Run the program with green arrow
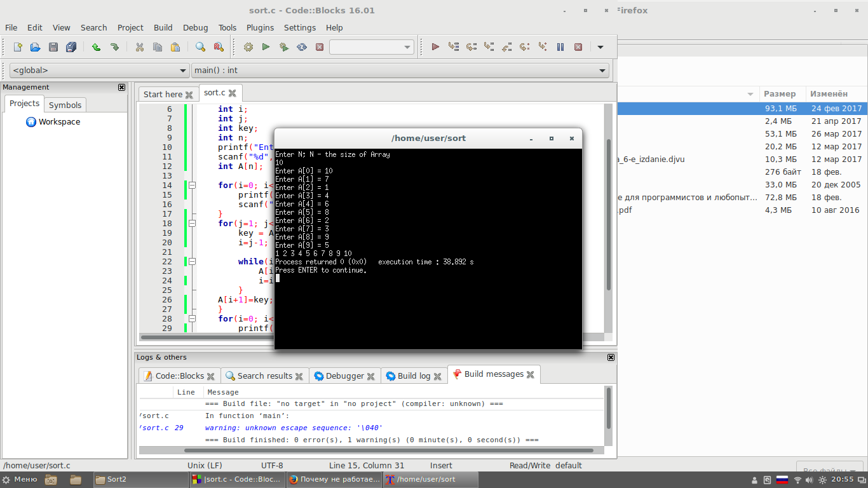Screen dimensions: 868x488 coord(266,47)
